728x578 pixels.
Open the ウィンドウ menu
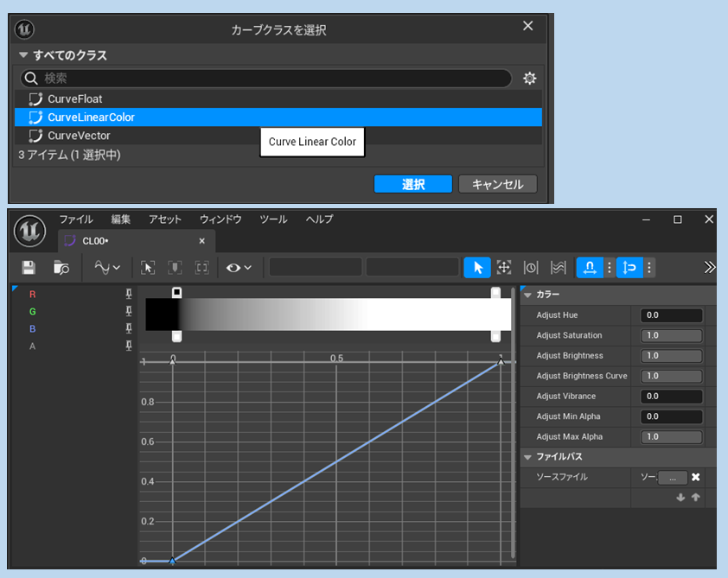(x=220, y=219)
